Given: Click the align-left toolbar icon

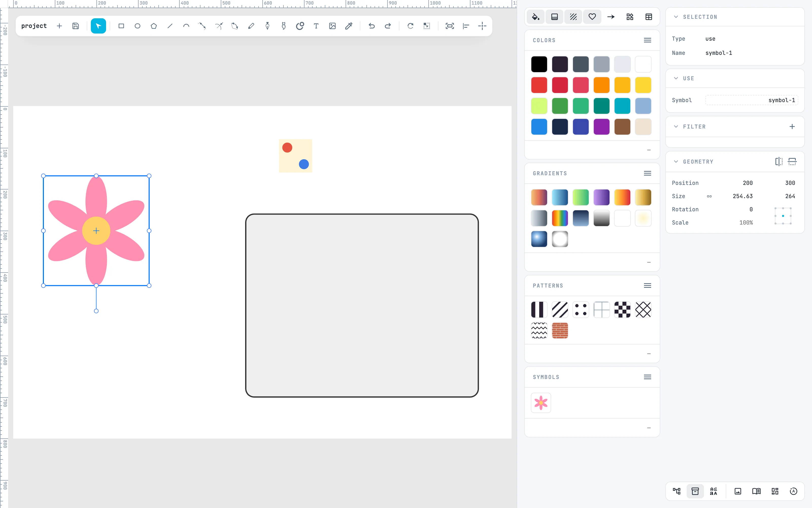Looking at the screenshot, I should pos(466,26).
